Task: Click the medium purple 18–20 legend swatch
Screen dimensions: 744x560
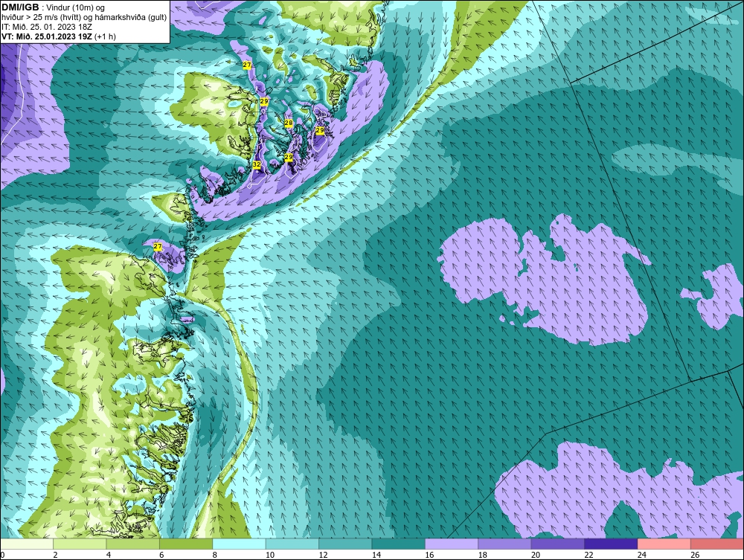Action: point(505,544)
